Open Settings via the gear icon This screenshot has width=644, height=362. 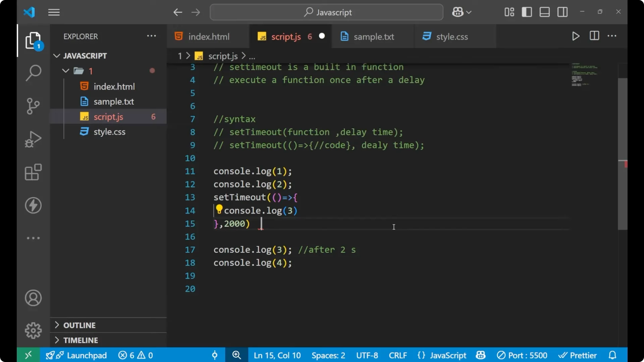click(x=33, y=330)
